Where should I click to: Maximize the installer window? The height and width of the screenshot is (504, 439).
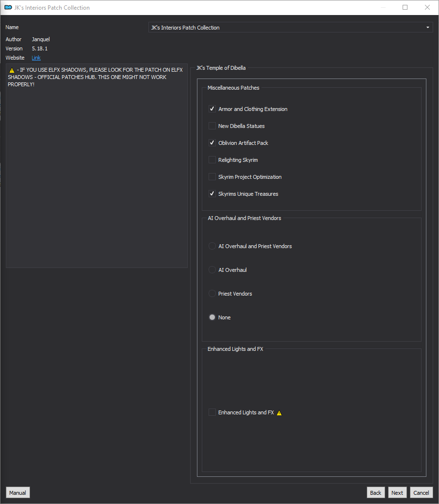405,7
